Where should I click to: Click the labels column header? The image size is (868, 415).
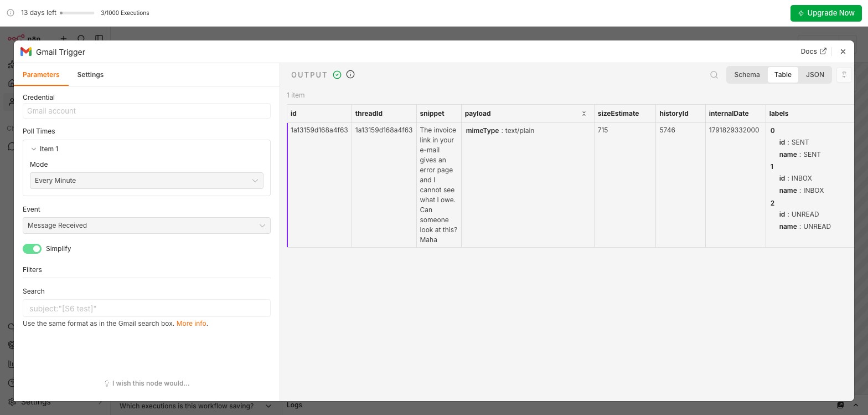click(x=810, y=114)
